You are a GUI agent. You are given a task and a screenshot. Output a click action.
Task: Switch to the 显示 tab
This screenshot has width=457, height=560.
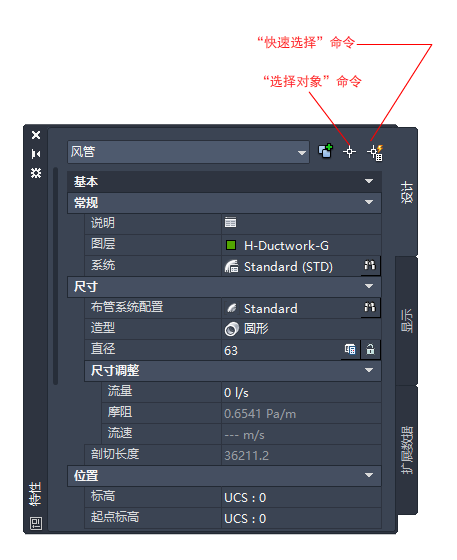tap(407, 321)
